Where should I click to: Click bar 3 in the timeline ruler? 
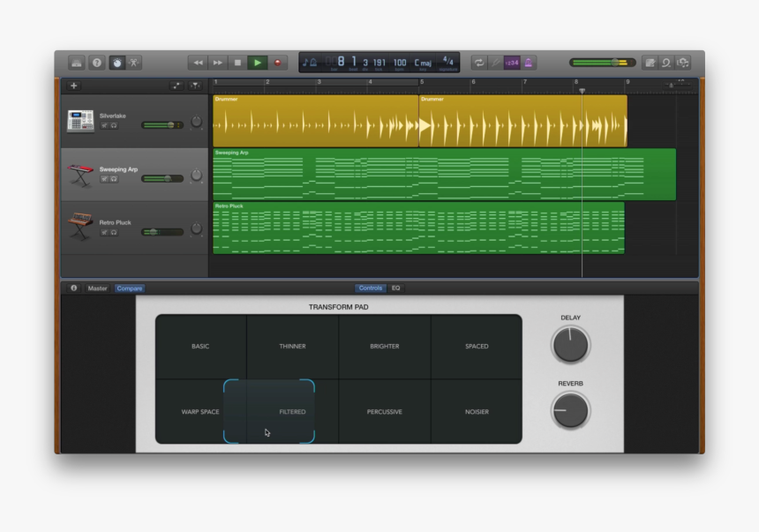(319, 82)
